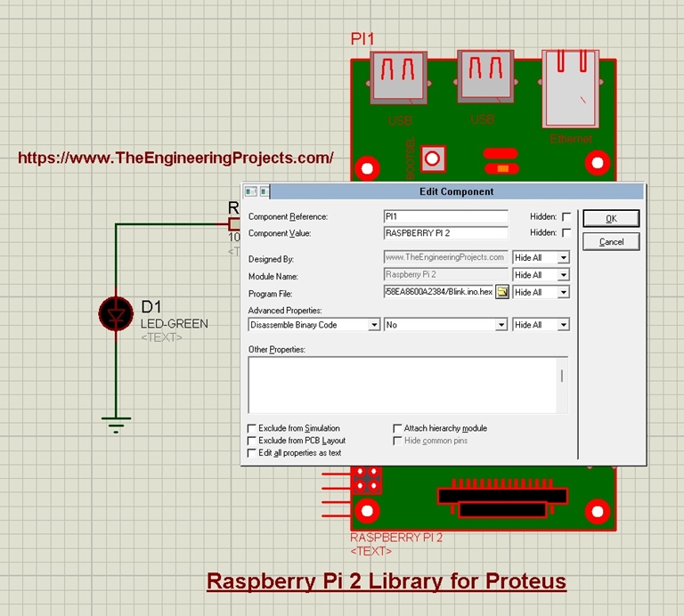
Task: Click the first icon in the dialog title bar
Action: (251, 191)
